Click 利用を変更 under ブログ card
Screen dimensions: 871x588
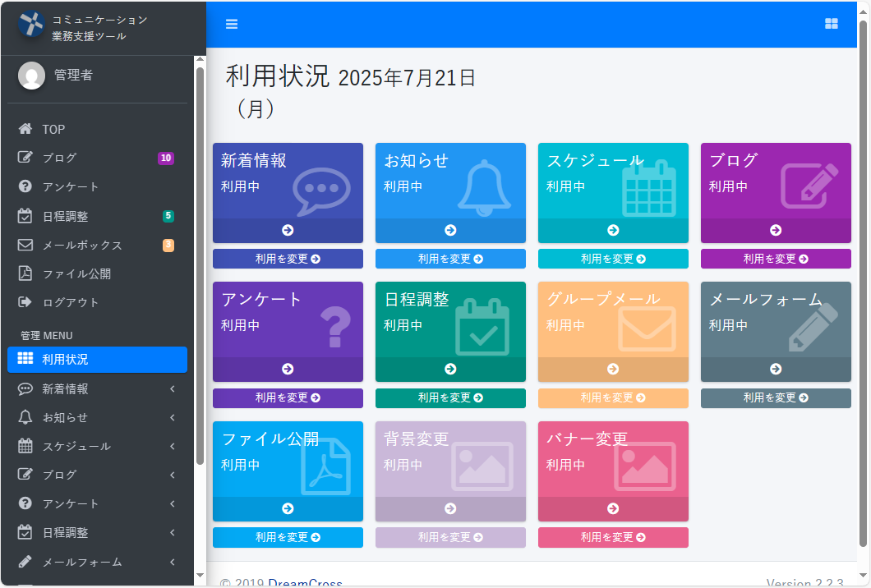776,259
